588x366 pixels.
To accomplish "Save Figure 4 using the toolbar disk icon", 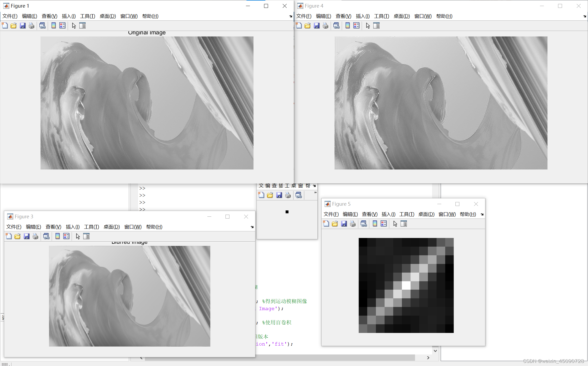I will (317, 25).
